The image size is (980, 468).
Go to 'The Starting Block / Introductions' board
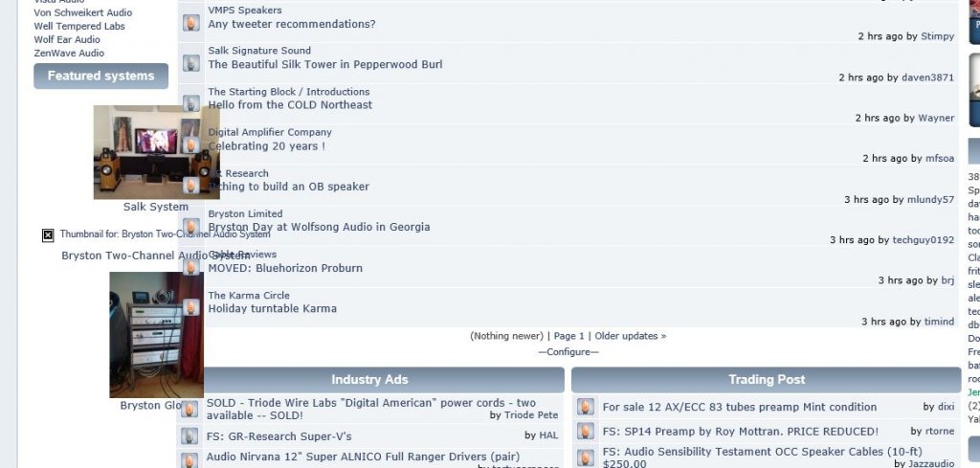click(289, 92)
